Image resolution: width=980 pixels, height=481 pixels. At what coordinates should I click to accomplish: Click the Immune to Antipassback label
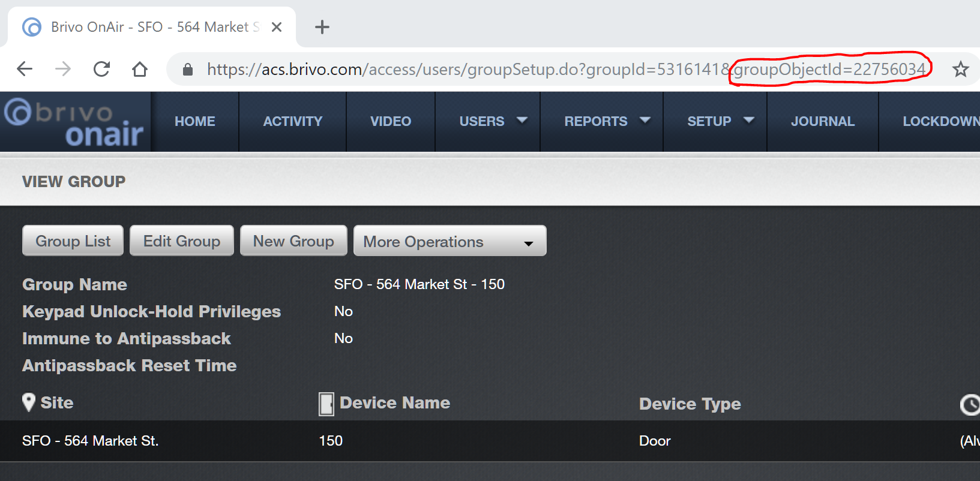[127, 338]
